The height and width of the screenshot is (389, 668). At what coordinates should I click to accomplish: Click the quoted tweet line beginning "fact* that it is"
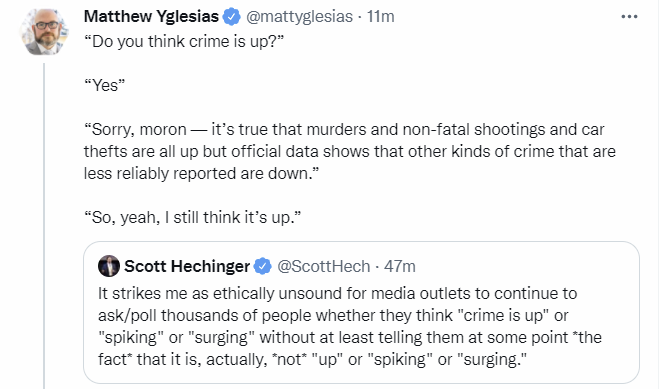[312, 360]
